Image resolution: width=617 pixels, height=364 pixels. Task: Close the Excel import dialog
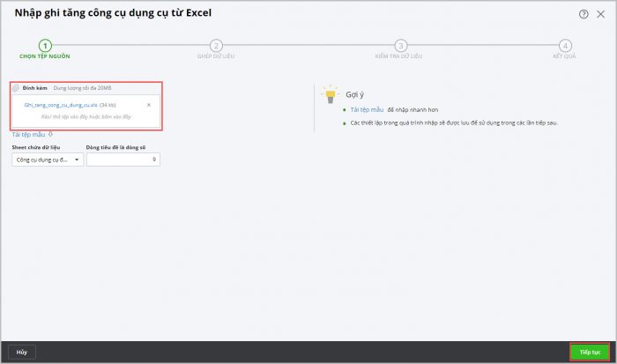[x=600, y=14]
